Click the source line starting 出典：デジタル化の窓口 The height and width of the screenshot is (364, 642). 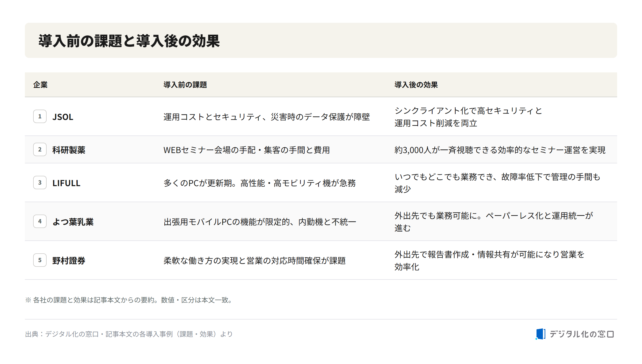coord(129,334)
